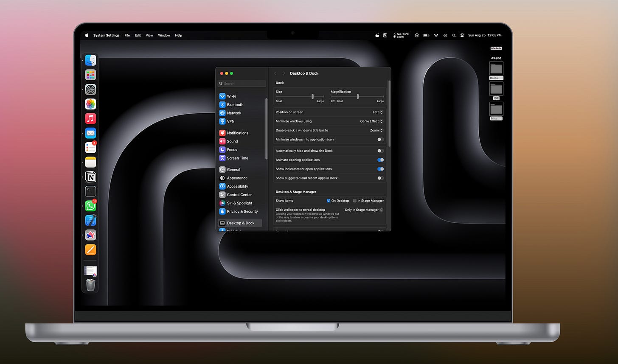
Task: Select the Misc folder on desktop
Action: [496, 111]
